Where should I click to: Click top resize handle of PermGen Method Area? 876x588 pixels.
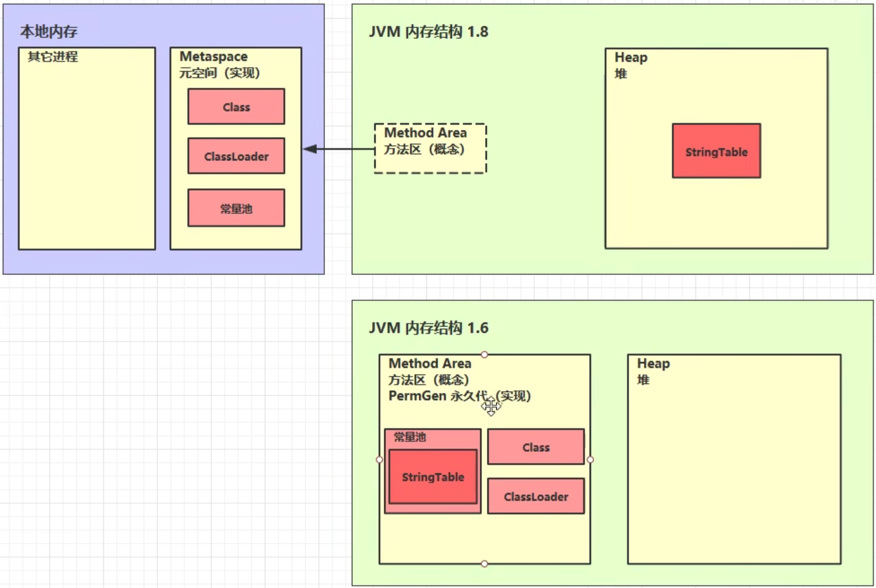(484, 355)
